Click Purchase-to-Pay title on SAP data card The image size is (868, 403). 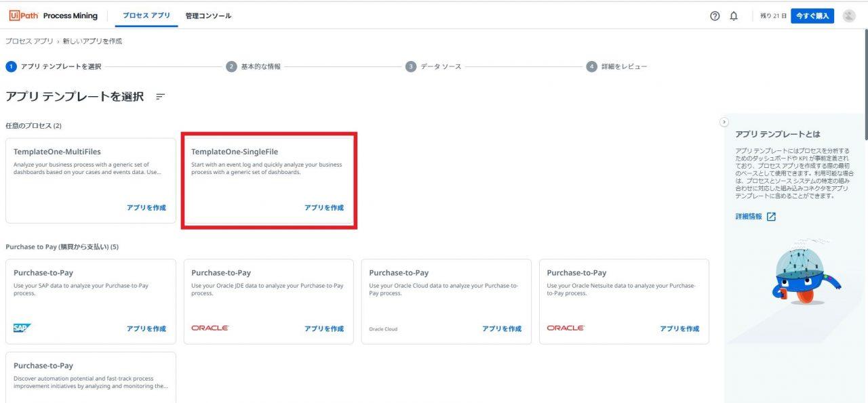[43, 273]
